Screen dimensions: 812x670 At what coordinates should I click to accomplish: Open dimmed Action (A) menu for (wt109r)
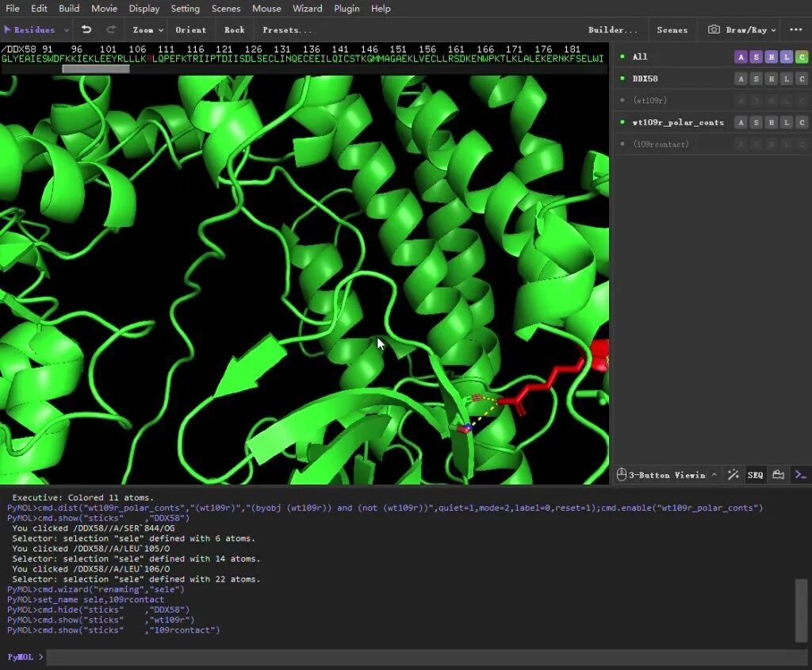[741, 101]
